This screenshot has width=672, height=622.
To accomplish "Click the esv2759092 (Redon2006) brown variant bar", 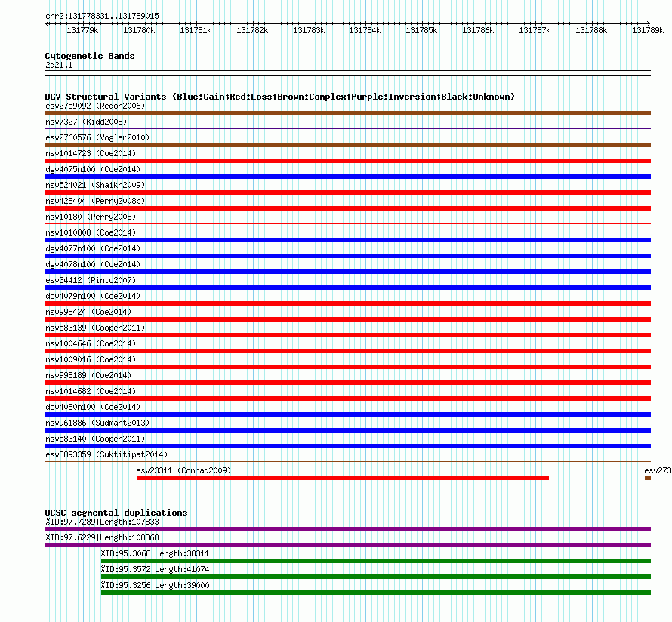I will tap(347, 113).
